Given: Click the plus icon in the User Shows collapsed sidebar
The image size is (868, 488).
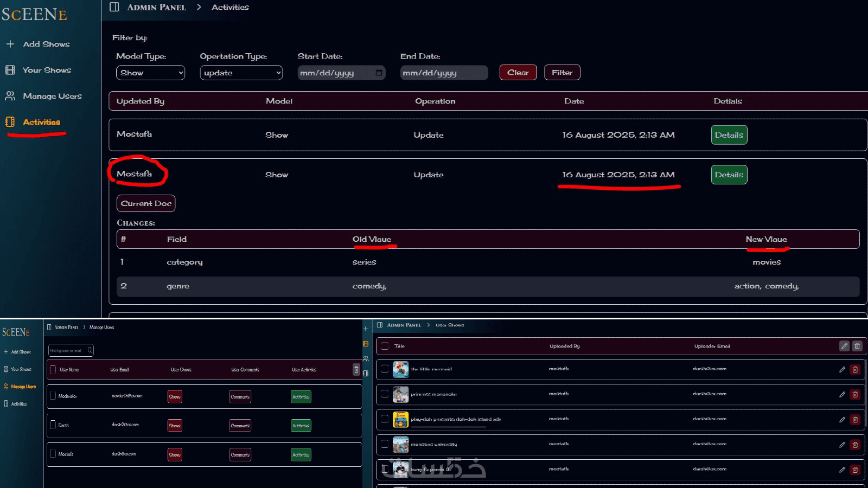Looking at the screenshot, I should 366,329.
